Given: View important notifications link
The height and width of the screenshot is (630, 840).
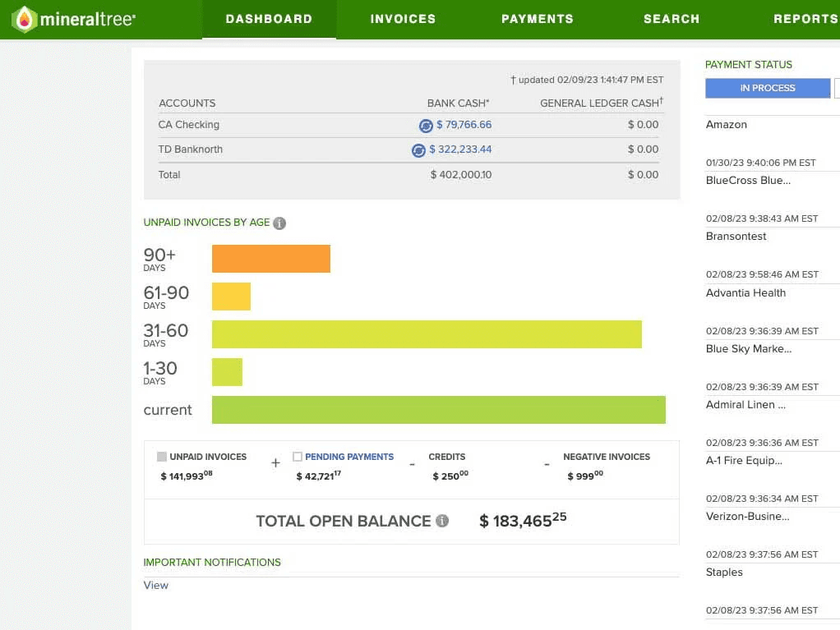Looking at the screenshot, I should click(x=156, y=585).
